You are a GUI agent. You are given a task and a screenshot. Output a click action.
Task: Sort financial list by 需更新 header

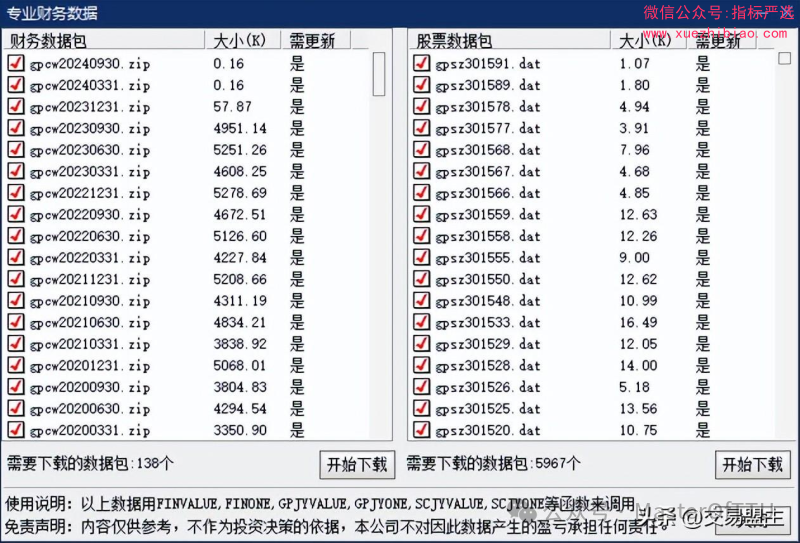point(316,40)
